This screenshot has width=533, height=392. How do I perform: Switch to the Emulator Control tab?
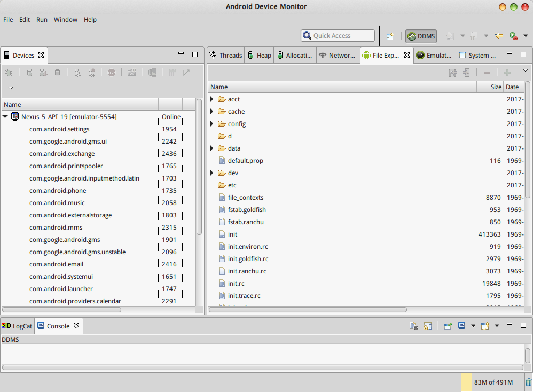[x=434, y=56]
